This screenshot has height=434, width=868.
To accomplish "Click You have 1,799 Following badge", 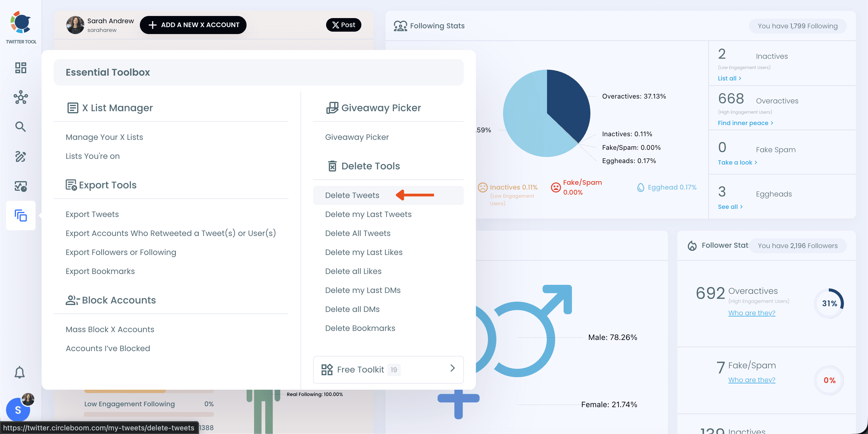I will (797, 26).
